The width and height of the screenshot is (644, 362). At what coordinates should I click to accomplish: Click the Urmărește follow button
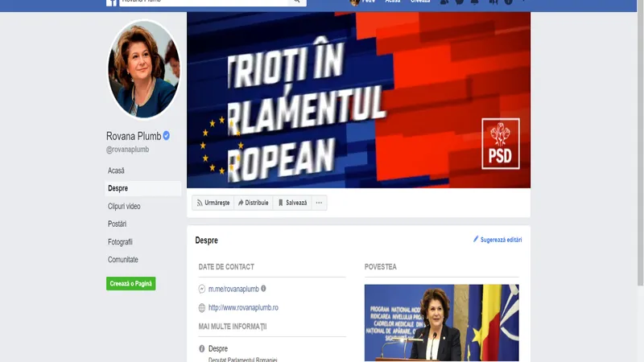(213, 203)
